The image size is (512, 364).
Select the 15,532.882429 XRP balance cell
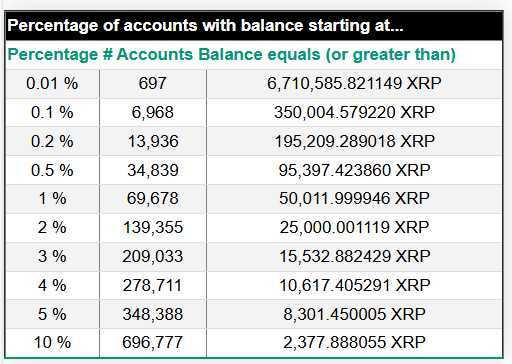point(355,257)
